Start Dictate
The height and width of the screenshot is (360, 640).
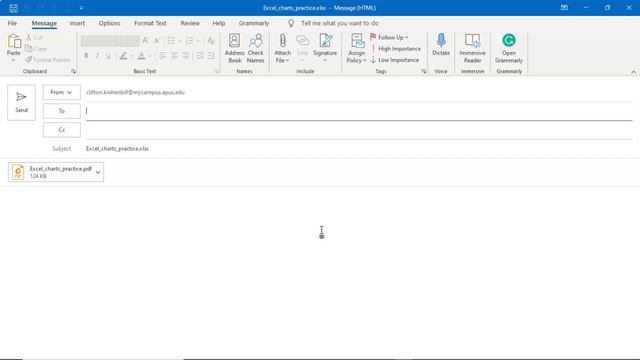[x=441, y=45]
